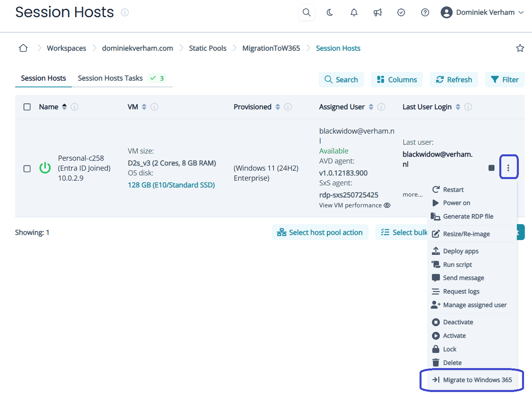Open 128 GB OS disk link
532x396 pixels.
[x=171, y=185]
